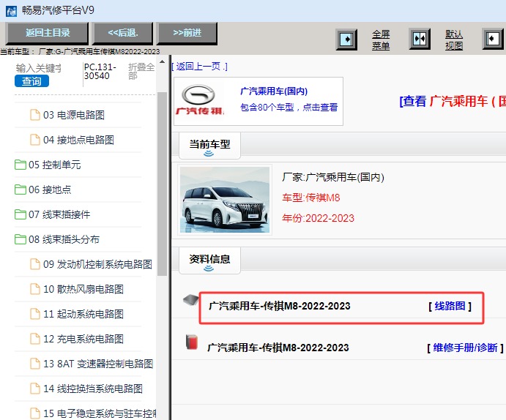
Task: Click the 广汽传祺 brand logo
Action: pyautogui.click(x=199, y=100)
